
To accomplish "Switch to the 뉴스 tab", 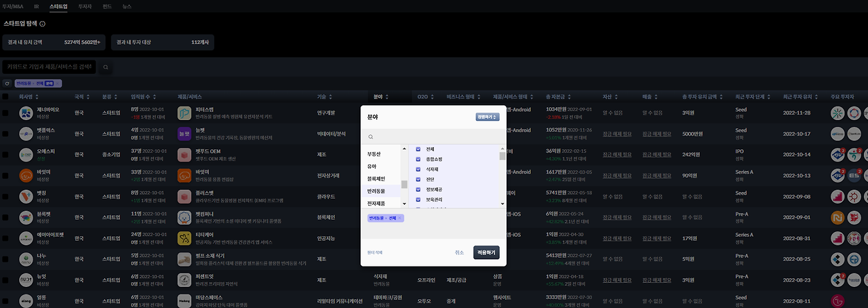I will tap(127, 5).
